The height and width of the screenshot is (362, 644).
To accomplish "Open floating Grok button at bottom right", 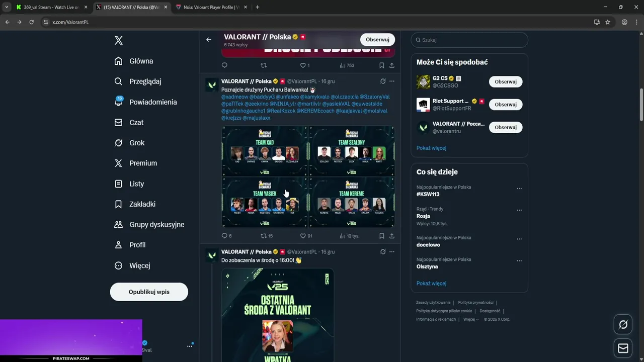I will point(623,325).
